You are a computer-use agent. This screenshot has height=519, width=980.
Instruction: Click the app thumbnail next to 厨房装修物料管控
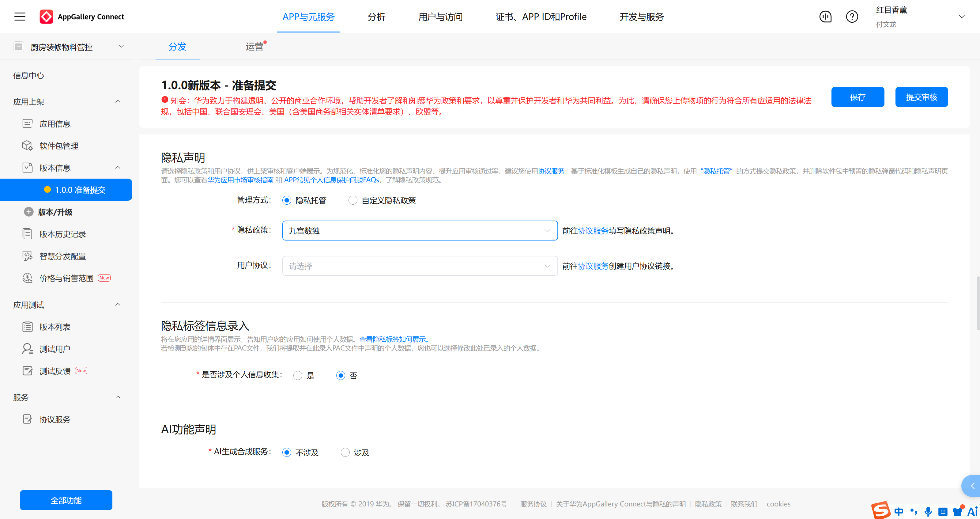point(19,47)
